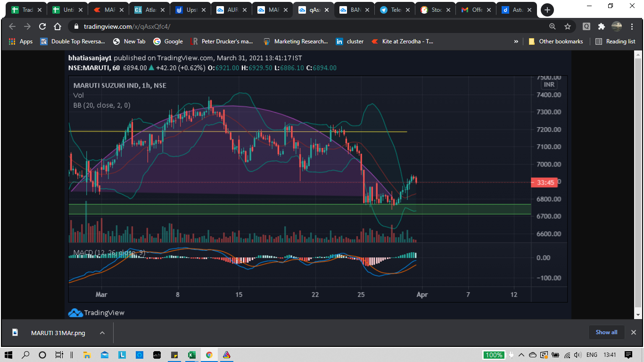Switch to the BAN TradingView tab
Viewport: 644px width, 362px height.
(x=354, y=10)
